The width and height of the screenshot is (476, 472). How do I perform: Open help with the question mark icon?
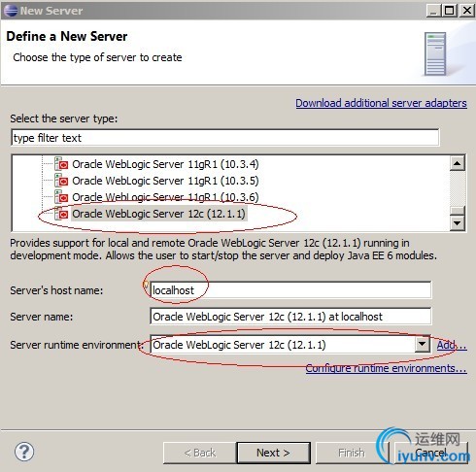pyautogui.click(x=24, y=452)
